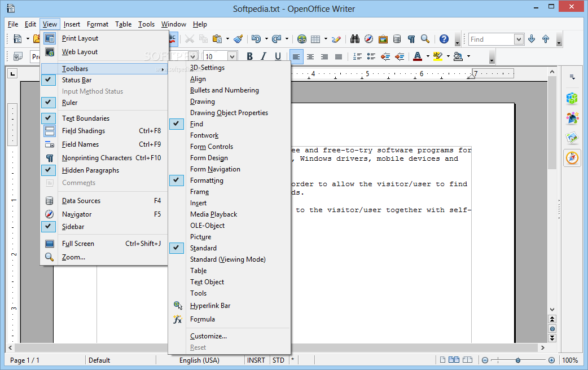This screenshot has width=588, height=370.
Task: Open the Tools menu
Action: pyautogui.click(x=146, y=24)
